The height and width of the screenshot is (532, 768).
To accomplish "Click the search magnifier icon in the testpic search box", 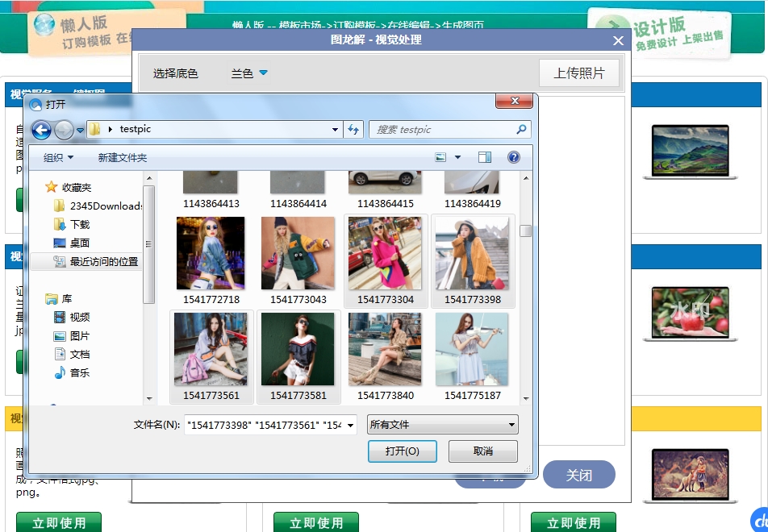I will click(521, 129).
